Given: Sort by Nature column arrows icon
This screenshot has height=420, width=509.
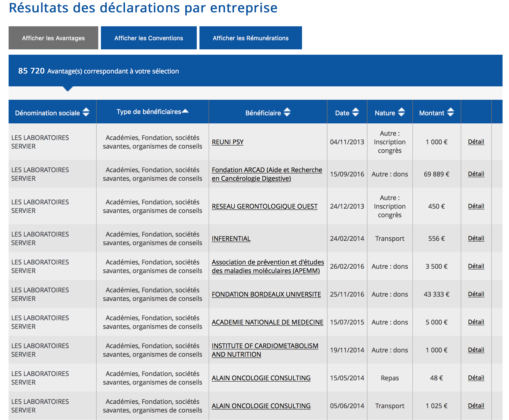Looking at the screenshot, I should coord(401,112).
